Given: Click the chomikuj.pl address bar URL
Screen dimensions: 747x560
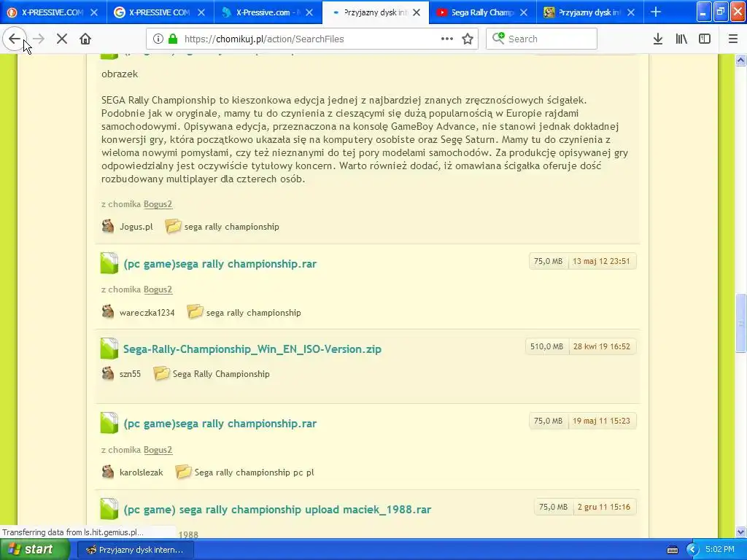Looking at the screenshot, I should (264, 39).
